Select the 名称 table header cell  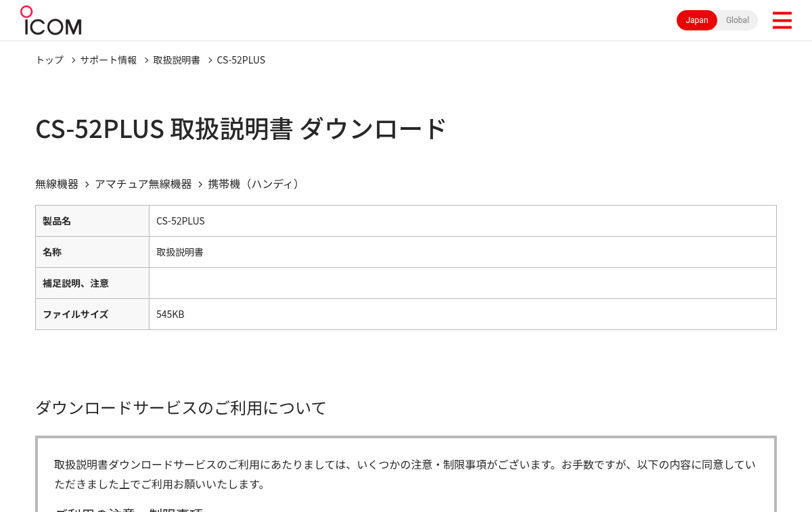[92, 252]
